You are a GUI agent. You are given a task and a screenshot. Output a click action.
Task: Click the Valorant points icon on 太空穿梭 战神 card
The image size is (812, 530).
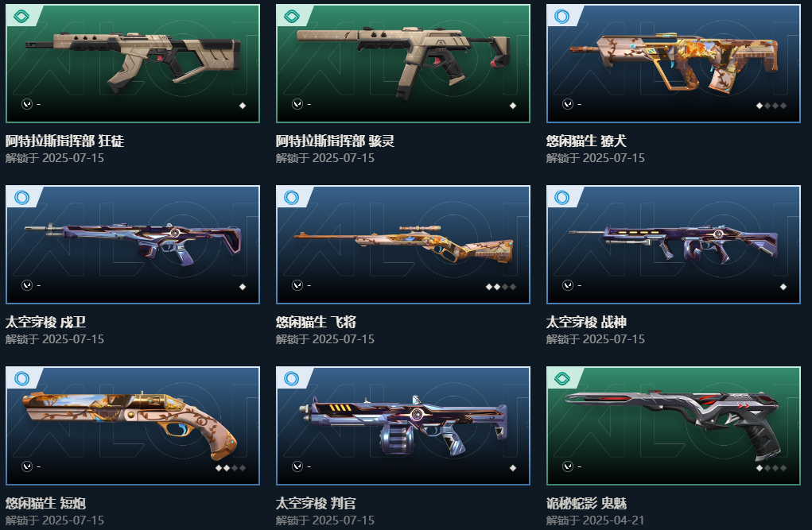tap(568, 285)
